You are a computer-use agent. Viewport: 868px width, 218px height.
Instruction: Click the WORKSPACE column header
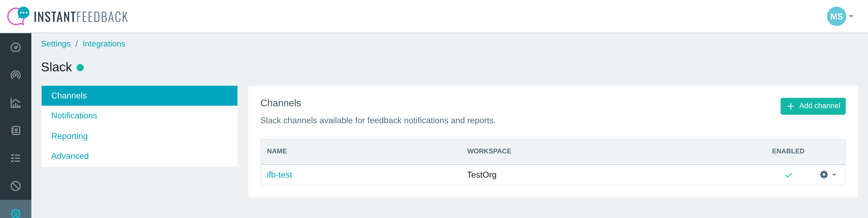[489, 151]
